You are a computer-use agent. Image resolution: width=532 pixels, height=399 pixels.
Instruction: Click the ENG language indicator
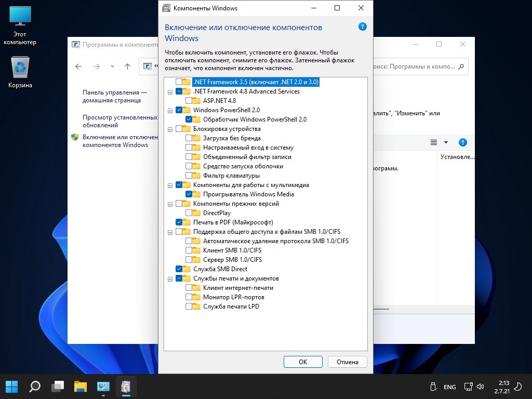tap(449, 387)
